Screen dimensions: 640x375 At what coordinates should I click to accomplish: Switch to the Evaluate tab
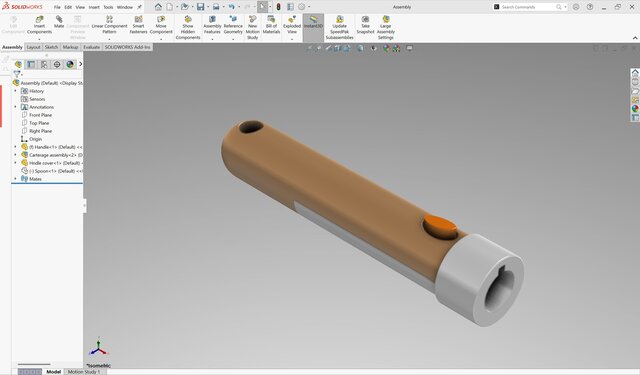(91, 47)
